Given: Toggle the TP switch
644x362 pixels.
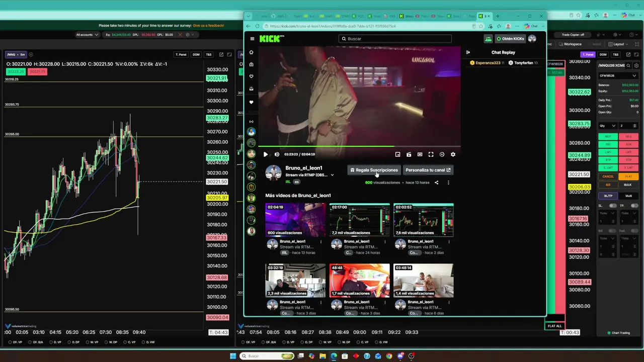Looking at the screenshot, I should [634, 206].
